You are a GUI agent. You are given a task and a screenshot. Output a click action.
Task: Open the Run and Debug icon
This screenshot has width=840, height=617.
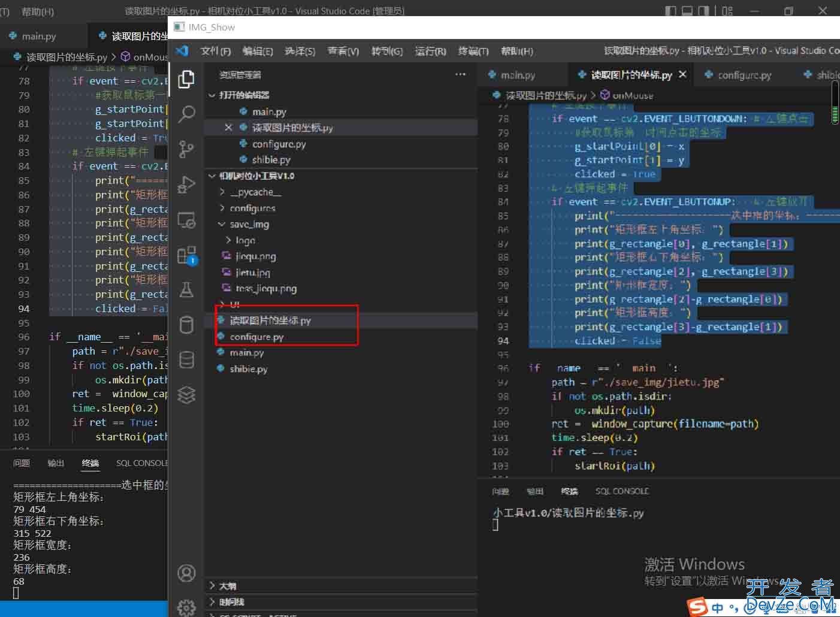pos(186,185)
